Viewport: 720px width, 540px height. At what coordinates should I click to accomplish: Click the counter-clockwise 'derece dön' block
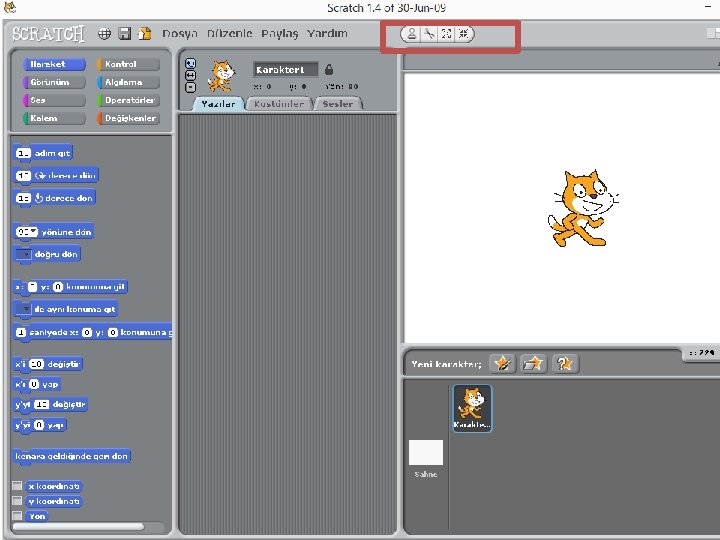pyautogui.click(x=54, y=198)
